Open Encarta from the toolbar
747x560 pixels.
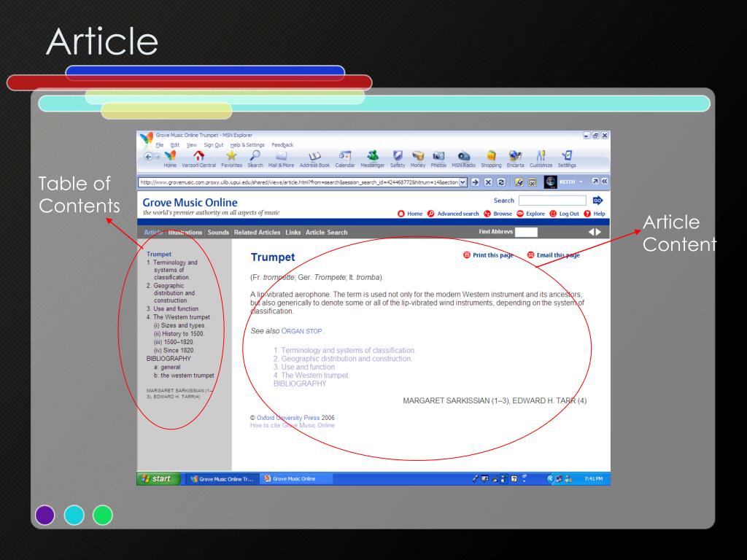(x=516, y=158)
